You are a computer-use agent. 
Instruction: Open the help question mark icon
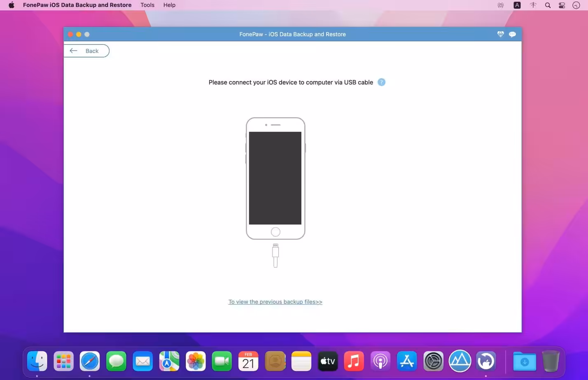coord(381,82)
